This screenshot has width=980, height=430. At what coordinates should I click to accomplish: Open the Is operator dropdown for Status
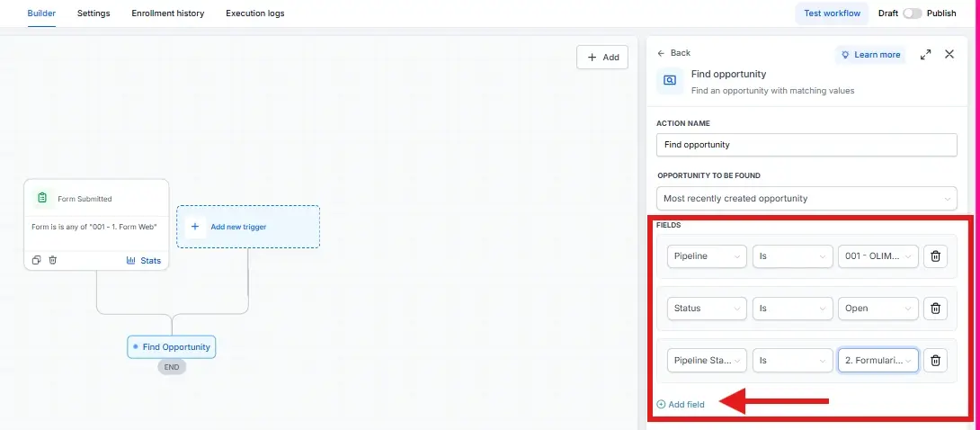coord(792,309)
